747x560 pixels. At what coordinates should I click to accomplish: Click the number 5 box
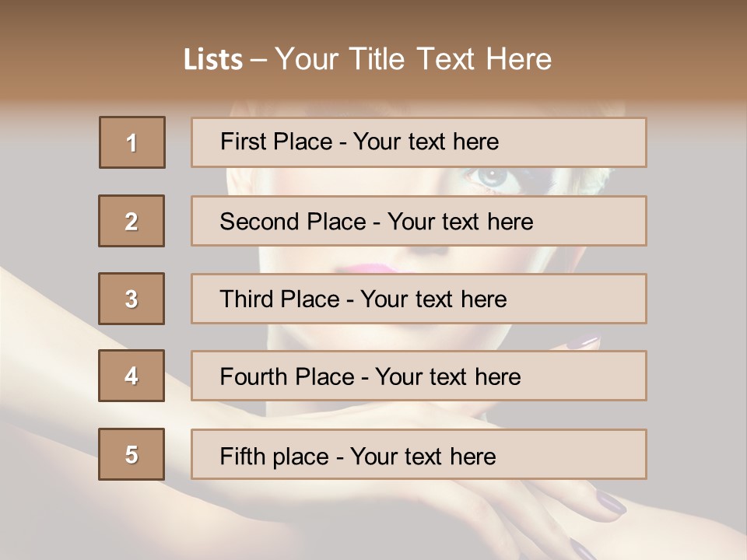[132, 454]
